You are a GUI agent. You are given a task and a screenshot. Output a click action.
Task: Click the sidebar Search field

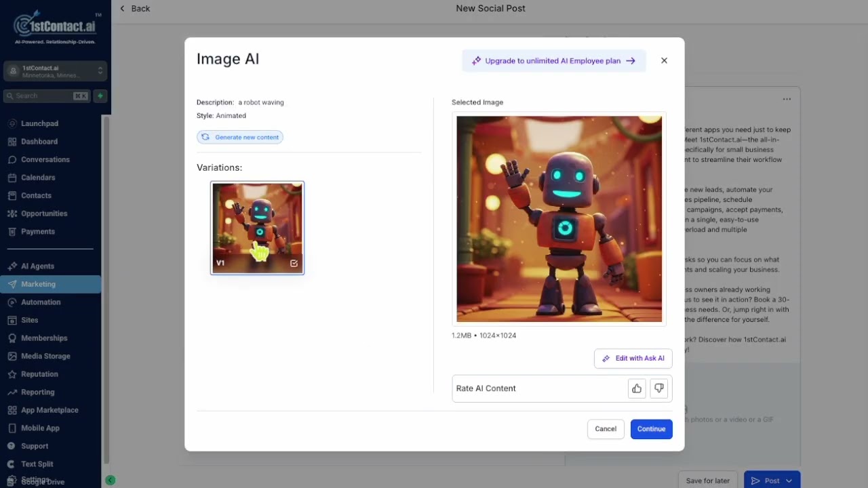coord(47,96)
